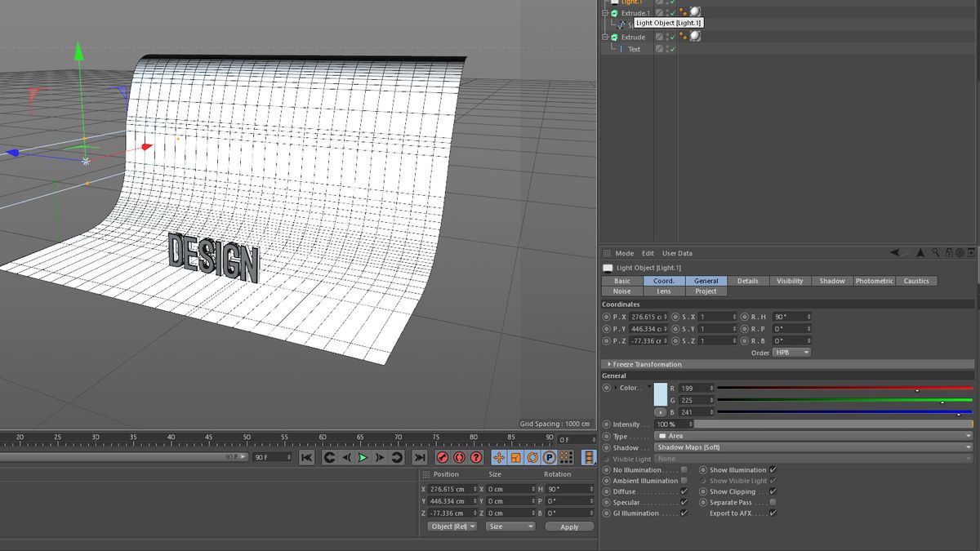The width and height of the screenshot is (980, 551).
Task: Enable position keyframe recording
Action: coord(500,457)
